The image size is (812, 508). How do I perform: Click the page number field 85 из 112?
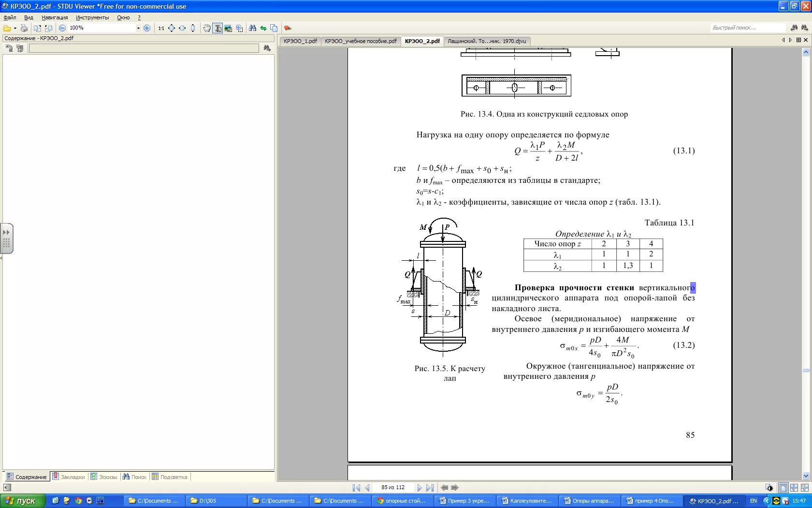click(393, 488)
